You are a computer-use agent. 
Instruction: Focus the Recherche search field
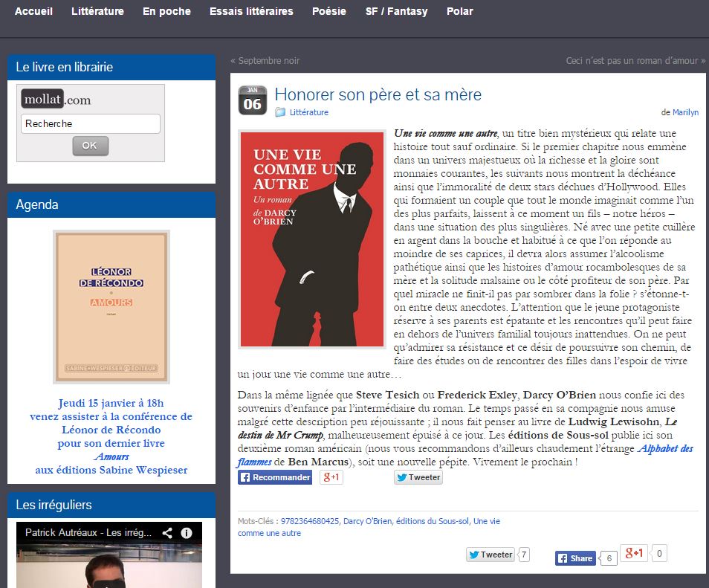91,123
